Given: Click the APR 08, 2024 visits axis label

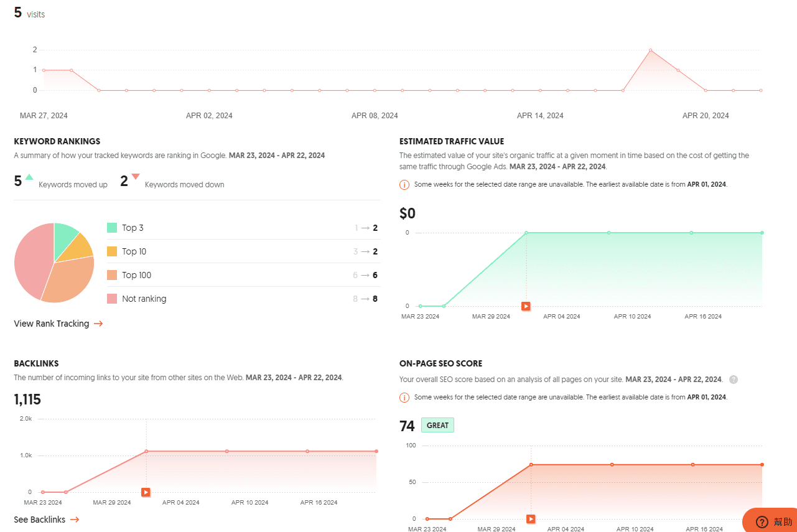Looking at the screenshot, I should 375,116.
